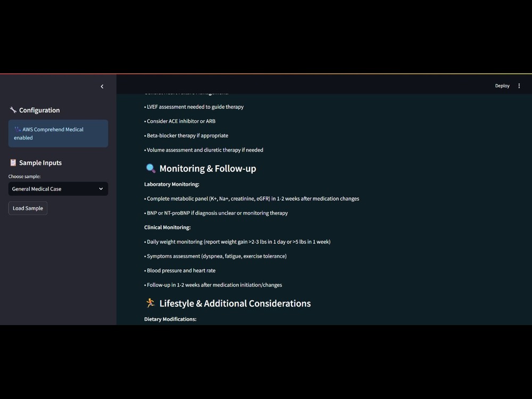
Task: Open the General Medical Case dropdown
Action: (x=58, y=189)
